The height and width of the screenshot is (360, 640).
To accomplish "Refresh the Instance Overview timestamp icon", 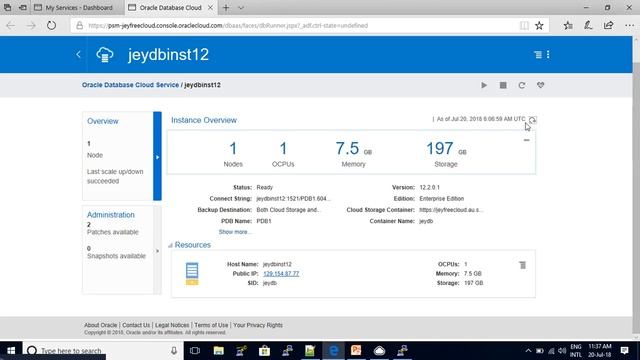I will pos(533,120).
